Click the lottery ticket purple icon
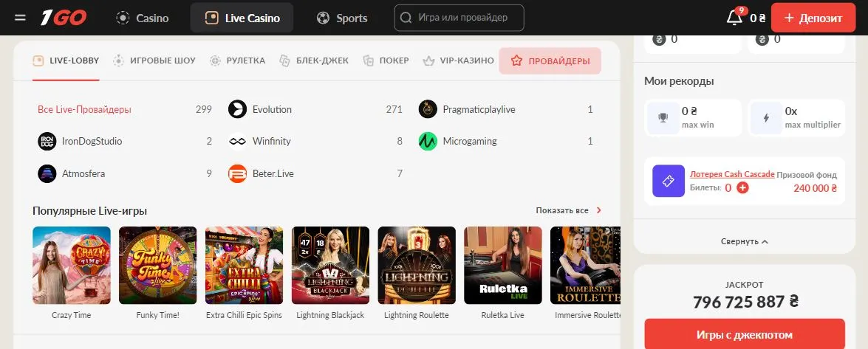 (x=668, y=181)
